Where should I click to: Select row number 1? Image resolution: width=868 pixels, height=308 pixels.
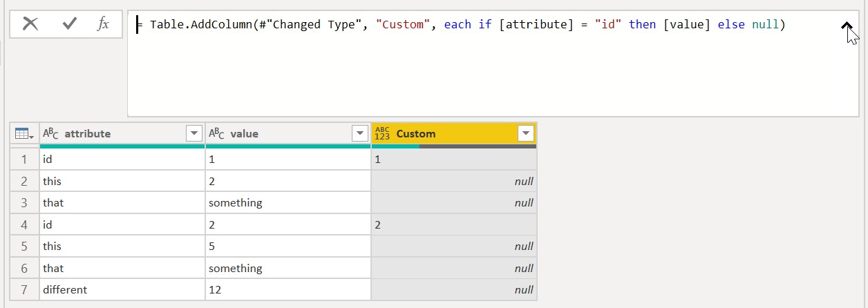25,160
